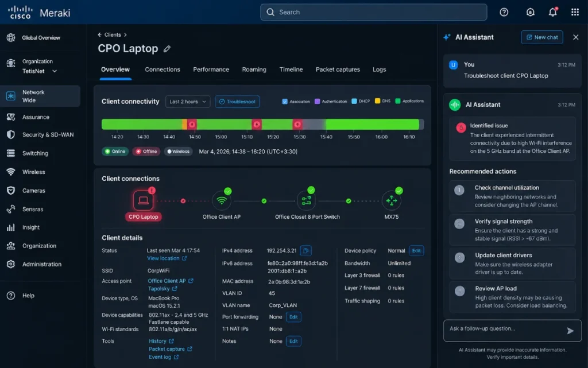Toggle the Offline status filter

(x=146, y=152)
